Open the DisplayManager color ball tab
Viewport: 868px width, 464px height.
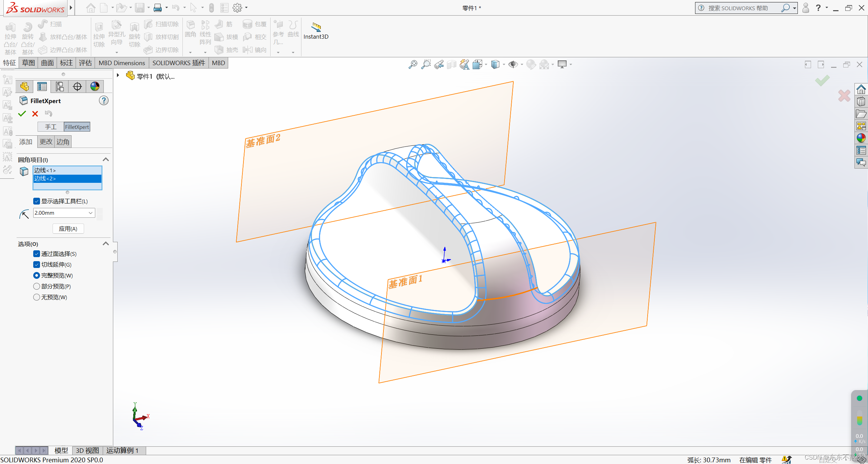pos(95,86)
